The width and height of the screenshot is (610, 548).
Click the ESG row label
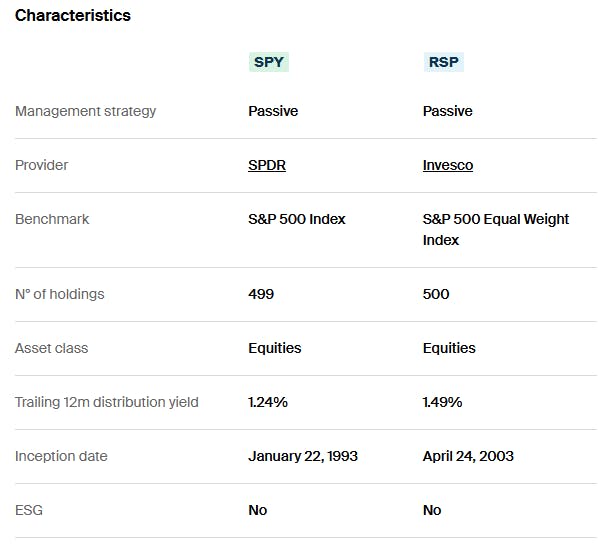[29, 510]
